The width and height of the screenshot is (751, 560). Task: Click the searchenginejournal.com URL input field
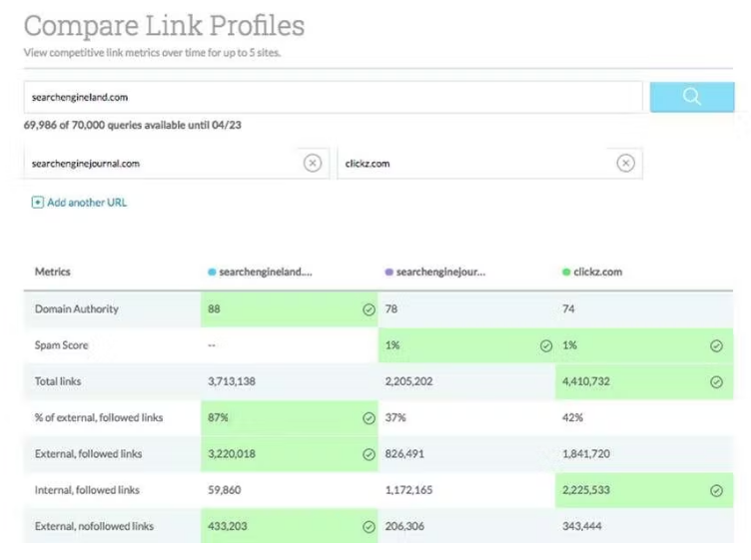160,164
